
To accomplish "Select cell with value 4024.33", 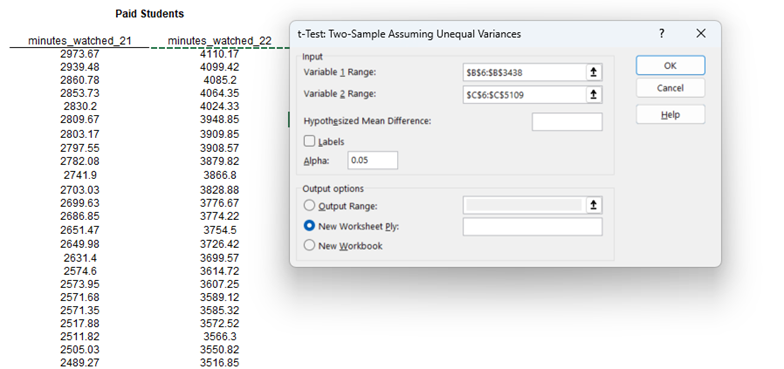I will (x=220, y=106).
